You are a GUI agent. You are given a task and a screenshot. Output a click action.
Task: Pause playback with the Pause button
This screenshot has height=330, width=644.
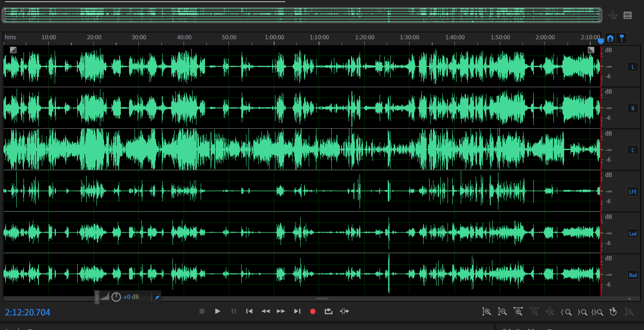(x=234, y=311)
